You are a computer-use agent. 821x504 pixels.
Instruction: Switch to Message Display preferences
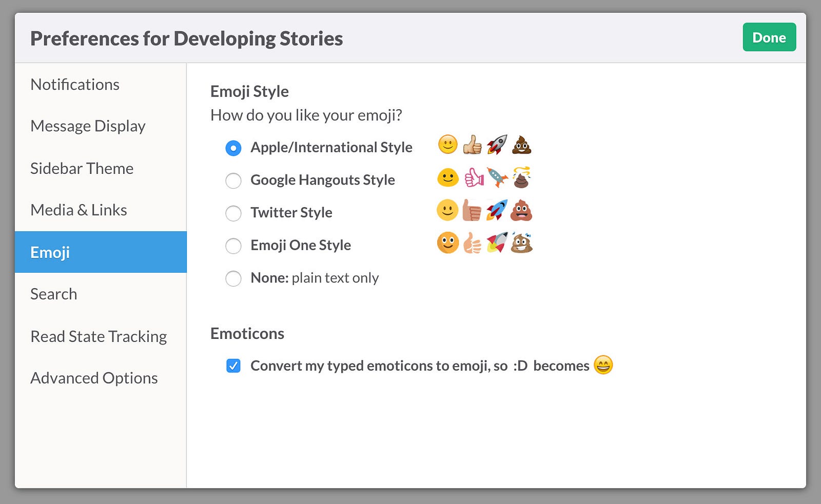click(x=101, y=126)
